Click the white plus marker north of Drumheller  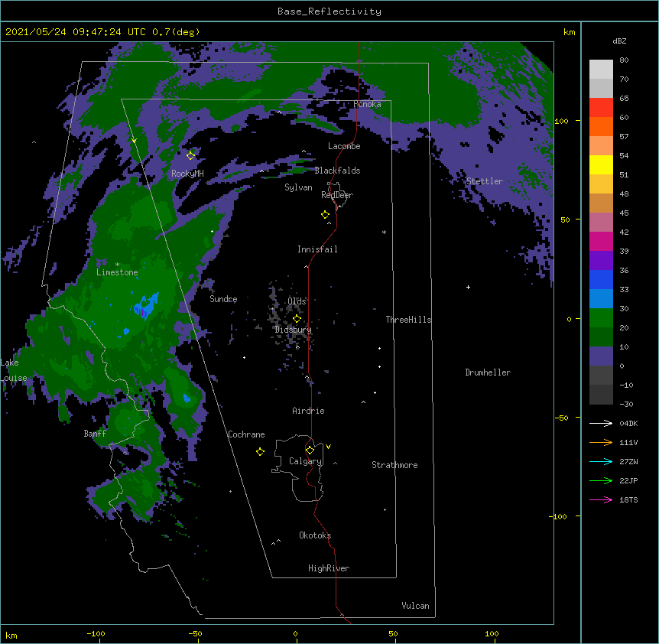(x=468, y=287)
